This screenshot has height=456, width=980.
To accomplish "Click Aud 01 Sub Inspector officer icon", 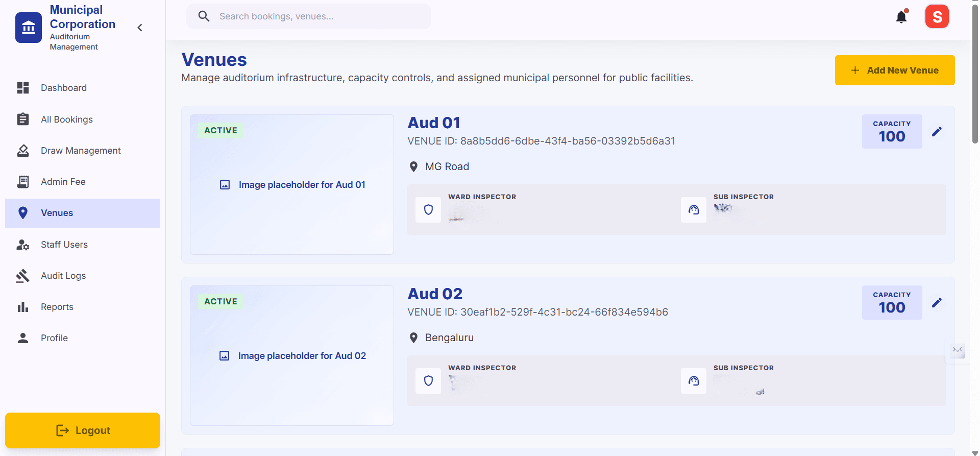I will pos(694,210).
